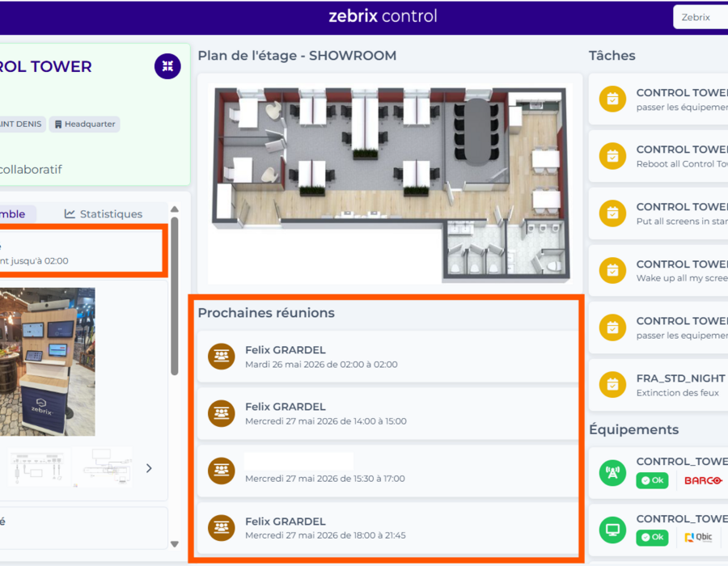Image resolution: width=728 pixels, height=566 pixels.
Task: Open the Zebrix dropdown in header
Action: (700, 17)
